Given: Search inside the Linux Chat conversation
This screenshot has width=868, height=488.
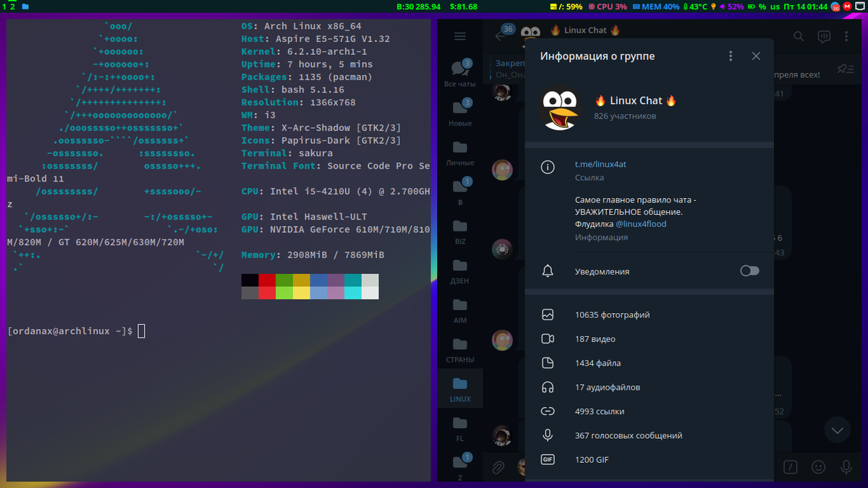Looking at the screenshot, I should tap(799, 36).
